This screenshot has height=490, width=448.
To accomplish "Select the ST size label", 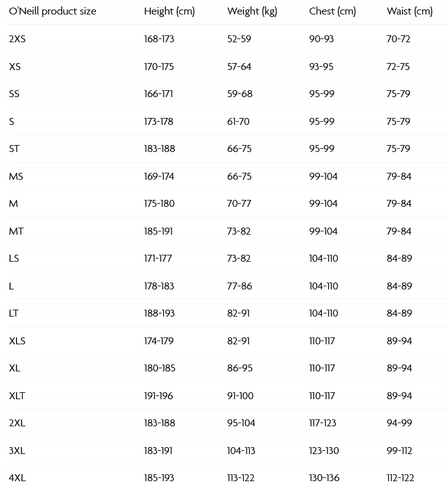I will click(15, 149).
